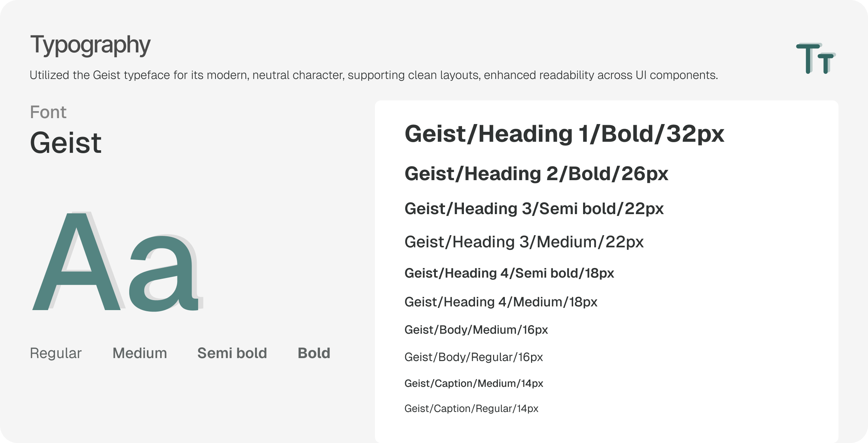Select the Semi bold weight label
Screen dimensions: 868x443
(232, 353)
